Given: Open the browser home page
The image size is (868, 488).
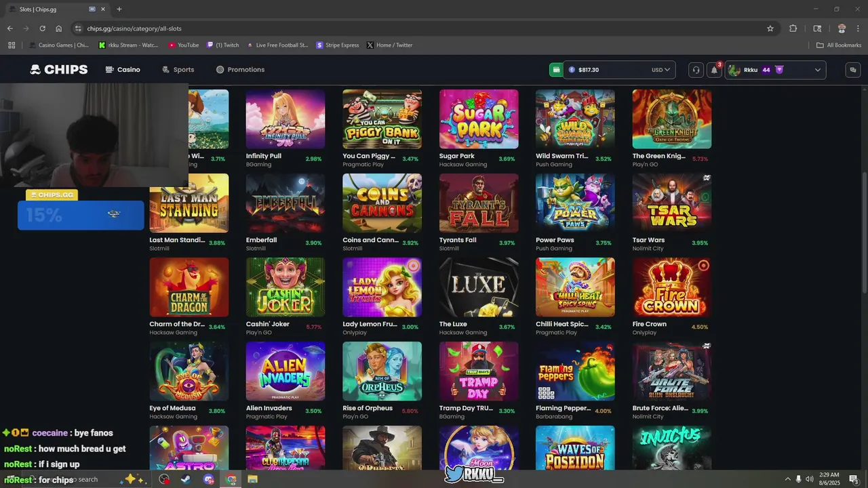Looking at the screenshot, I should pyautogui.click(x=58, y=28).
